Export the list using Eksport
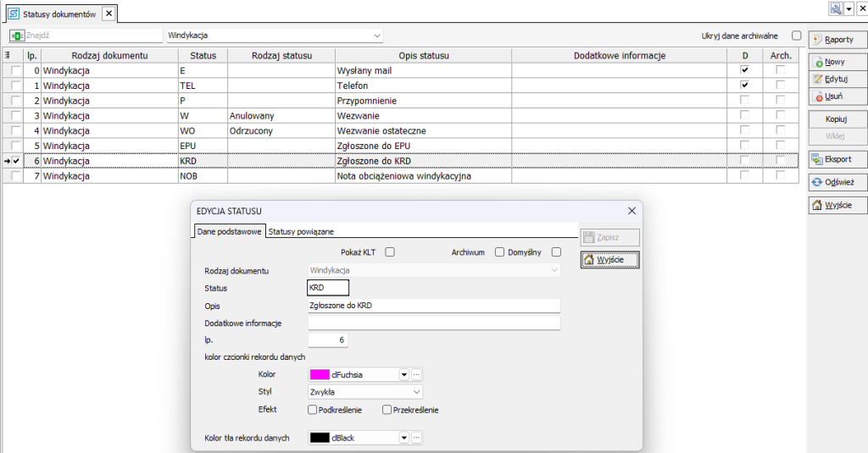868x453 pixels. tap(837, 159)
